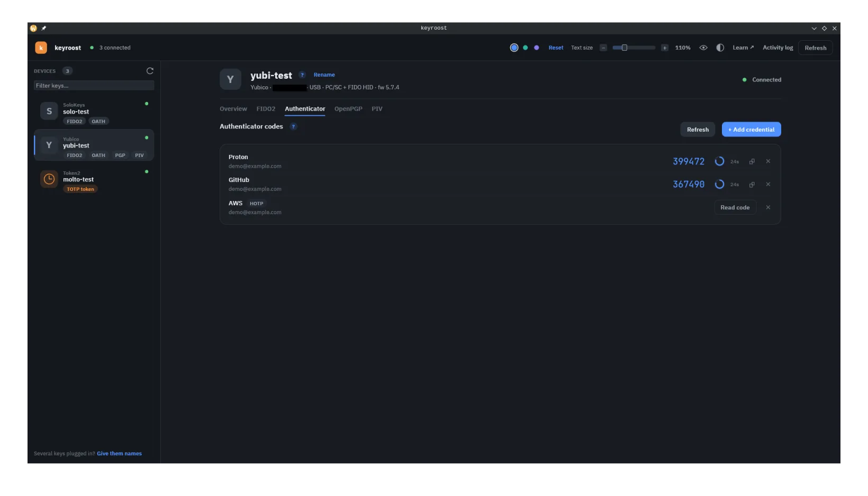868x496 pixels.
Task: Switch to the Overview tab
Action: [x=233, y=109]
